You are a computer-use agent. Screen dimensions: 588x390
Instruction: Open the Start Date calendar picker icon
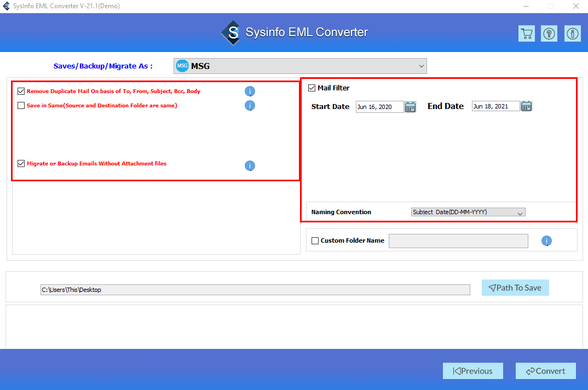coord(411,106)
